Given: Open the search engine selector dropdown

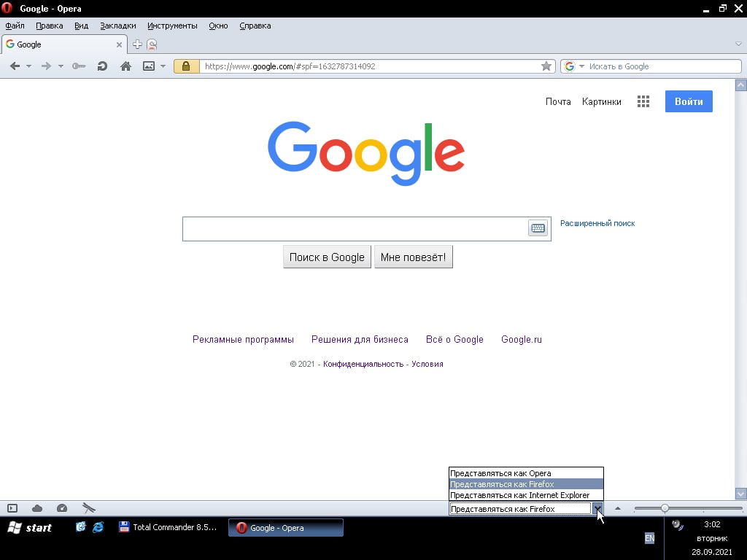Looking at the screenshot, I should (x=581, y=66).
